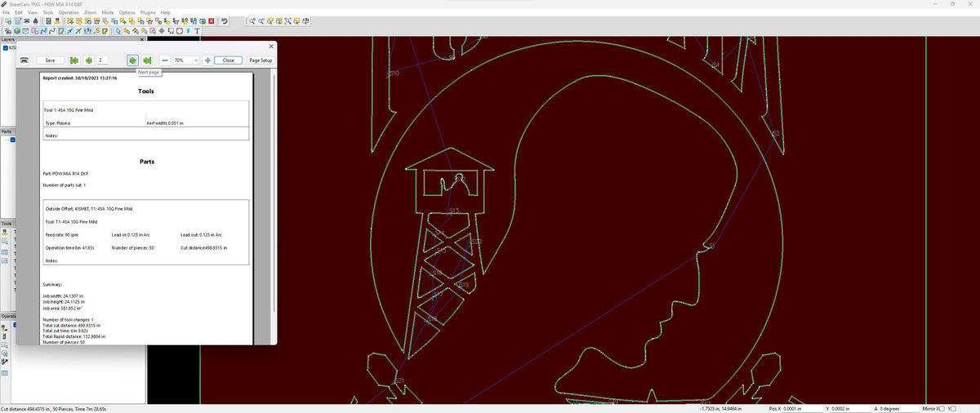Close the Layers panel with its X
The image size is (980, 413).
coord(142,39)
